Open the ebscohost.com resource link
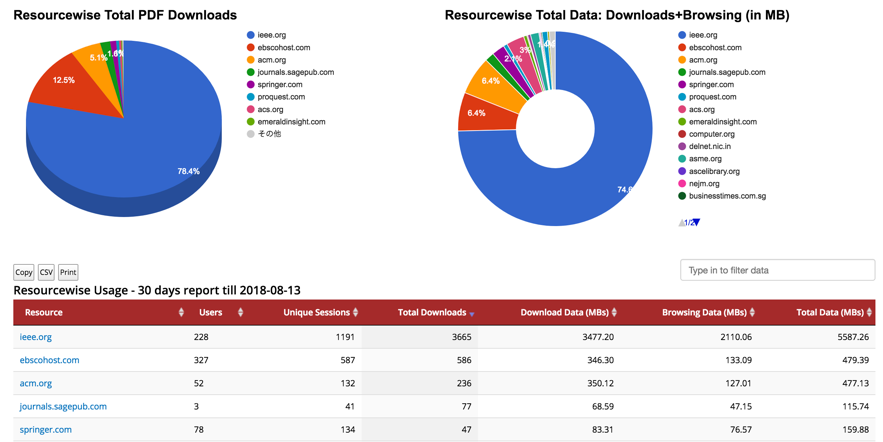Viewport: 883px width, 442px height. click(50, 360)
